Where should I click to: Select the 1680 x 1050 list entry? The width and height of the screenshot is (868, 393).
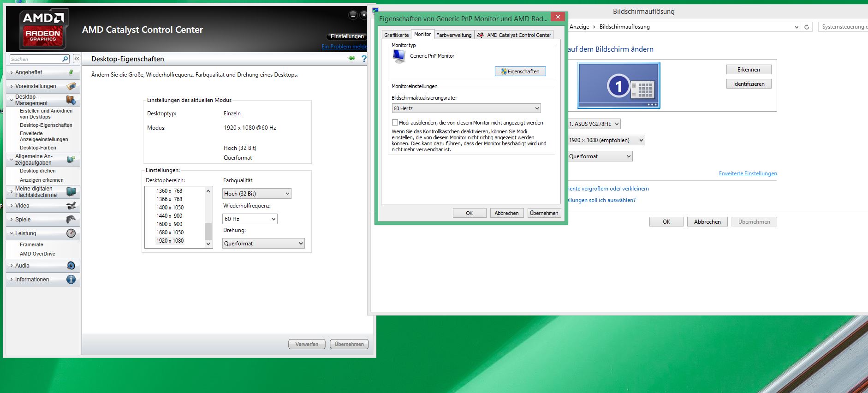(170, 232)
